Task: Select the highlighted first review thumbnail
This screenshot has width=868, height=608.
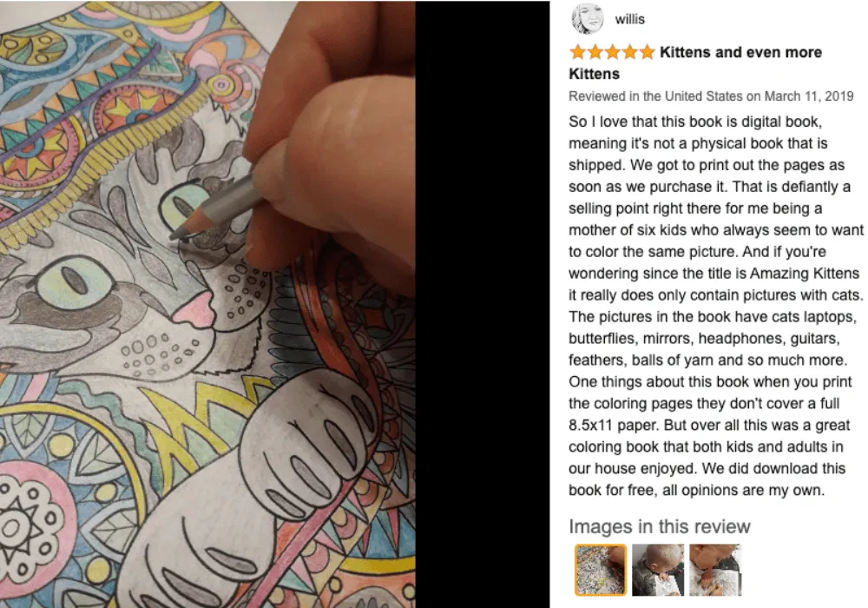Action: click(601, 570)
